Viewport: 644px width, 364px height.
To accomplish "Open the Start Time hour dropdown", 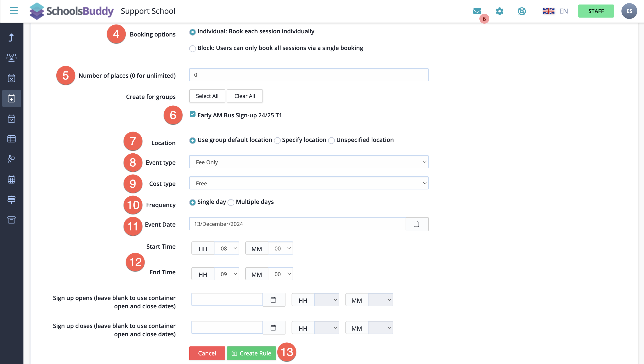I will (x=227, y=248).
